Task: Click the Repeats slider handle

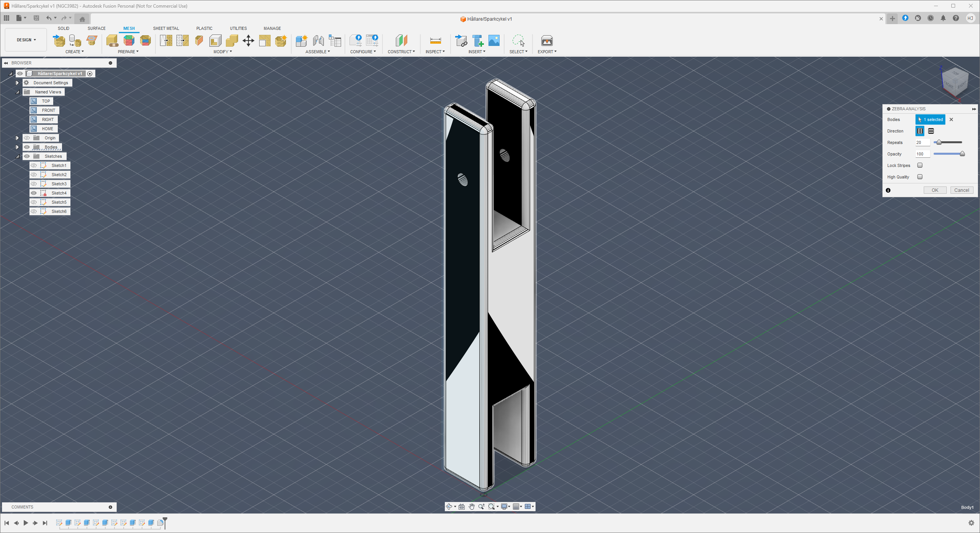Action: [x=939, y=142]
